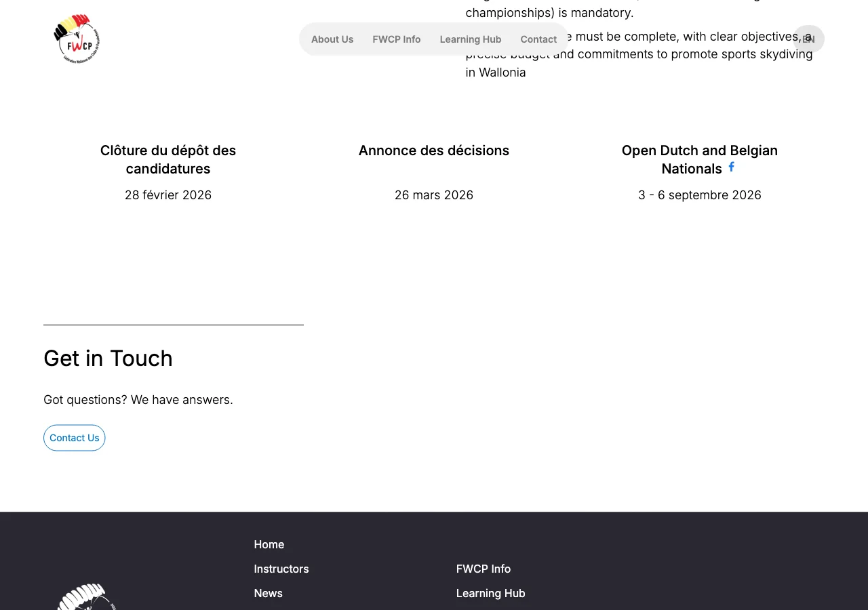Open Learning Hub link in footer
Image resolution: width=868 pixels, height=610 pixels.
click(x=491, y=593)
